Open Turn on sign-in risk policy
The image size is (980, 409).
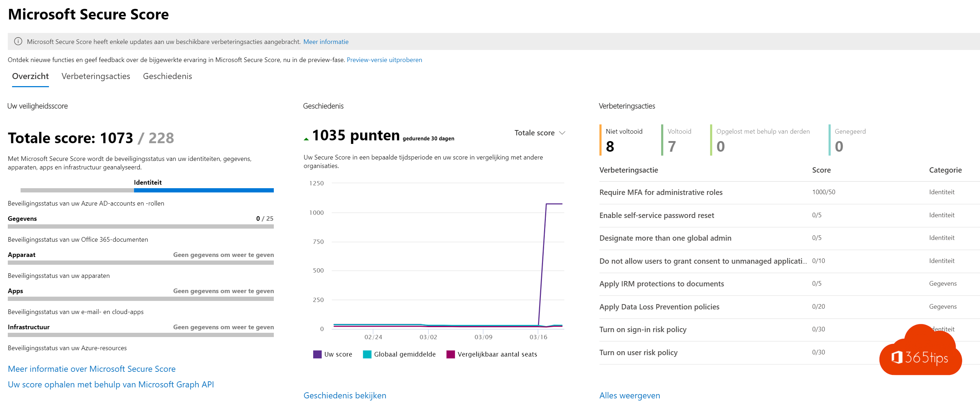coord(643,330)
